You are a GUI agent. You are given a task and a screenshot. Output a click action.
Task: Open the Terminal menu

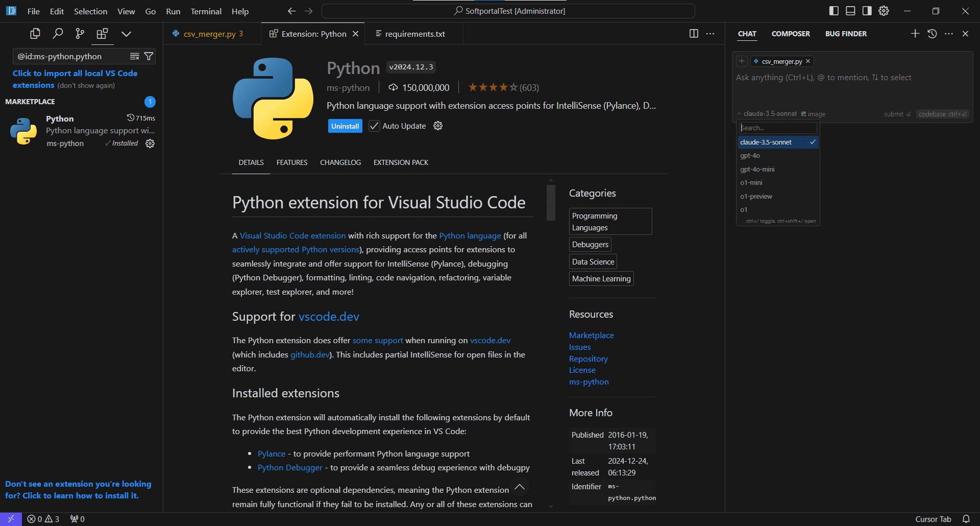(x=206, y=11)
